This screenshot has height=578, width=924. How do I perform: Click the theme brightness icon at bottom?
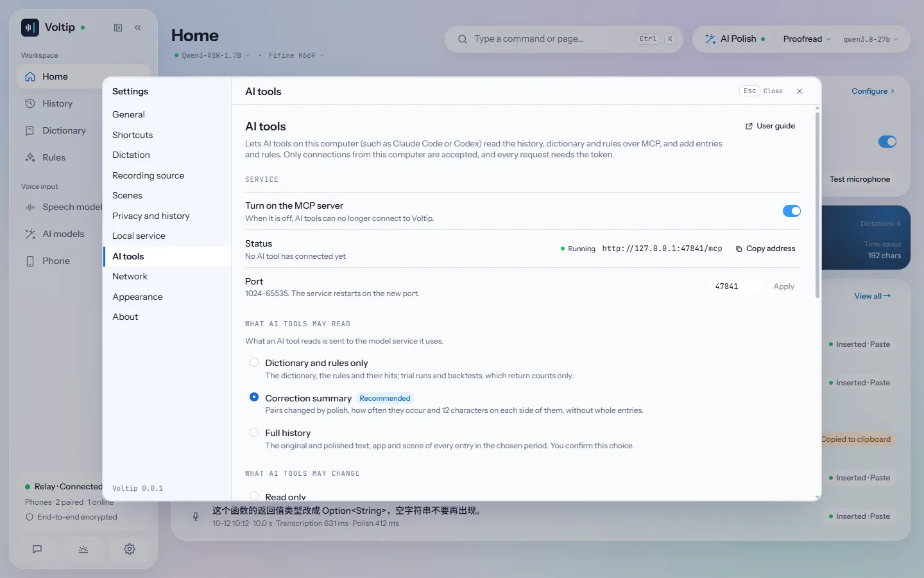coord(83,549)
